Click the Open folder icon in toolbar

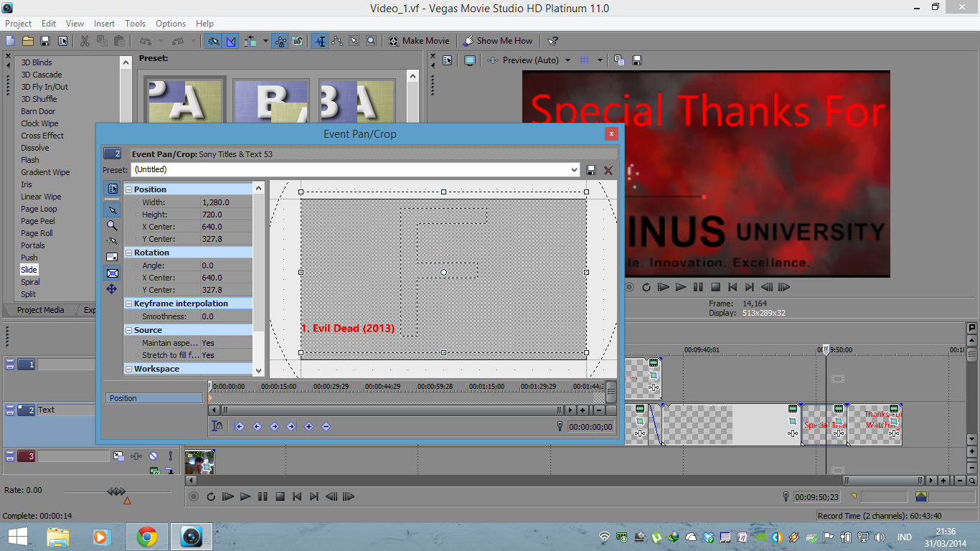28,41
